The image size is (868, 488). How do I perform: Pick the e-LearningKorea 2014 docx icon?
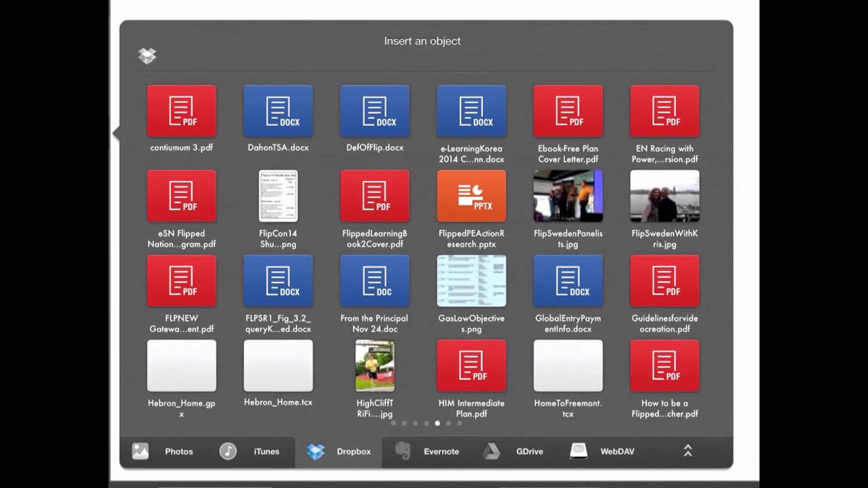click(x=471, y=111)
